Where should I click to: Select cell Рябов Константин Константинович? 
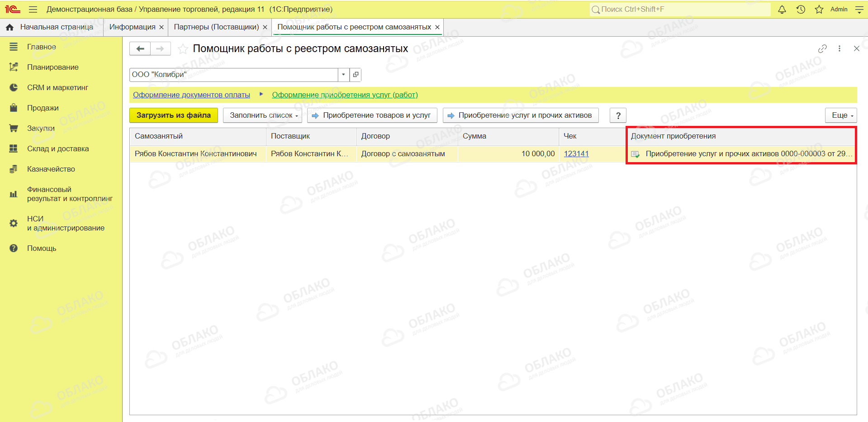198,154
